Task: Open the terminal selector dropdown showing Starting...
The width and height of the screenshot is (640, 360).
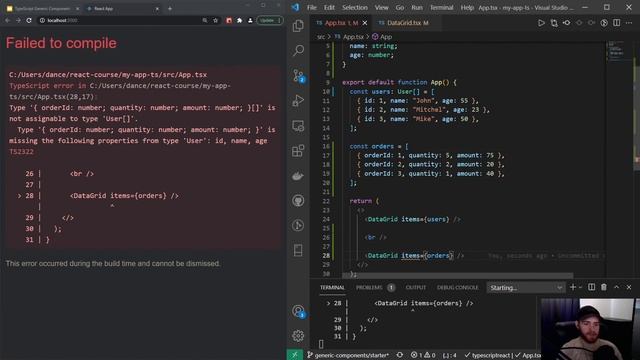Action: coord(526,288)
